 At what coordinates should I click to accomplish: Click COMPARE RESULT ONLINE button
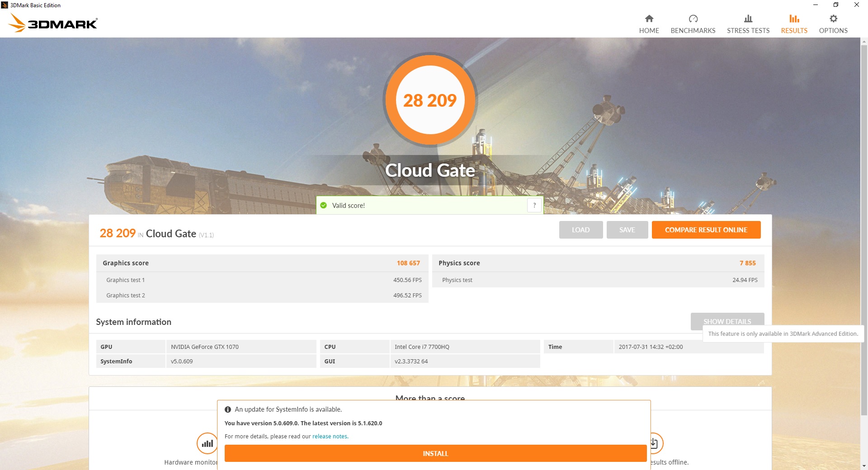[x=706, y=230]
